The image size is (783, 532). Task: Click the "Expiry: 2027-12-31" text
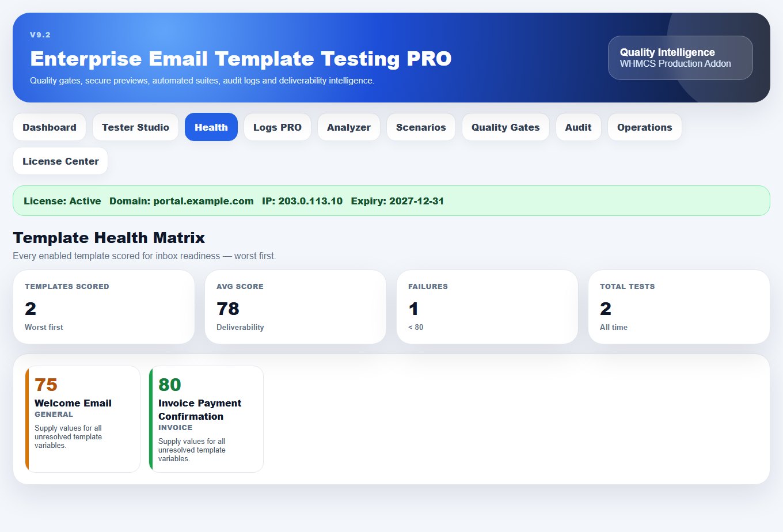[397, 201]
